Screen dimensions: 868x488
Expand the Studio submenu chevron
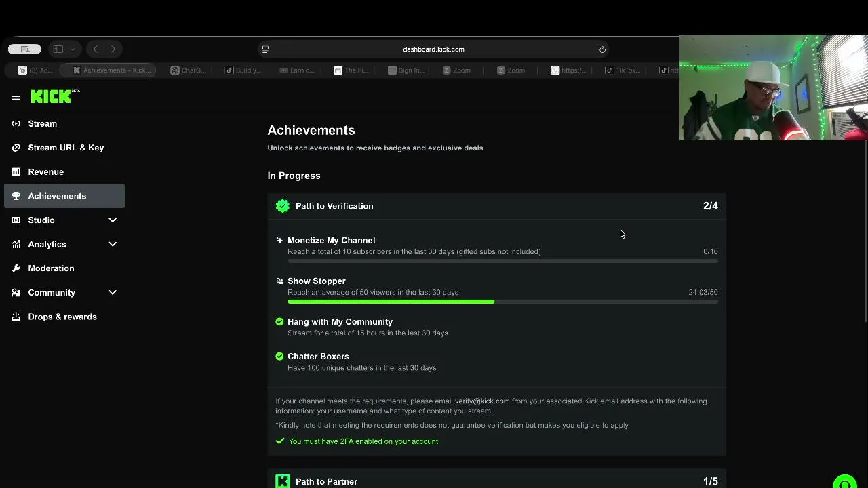113,220
